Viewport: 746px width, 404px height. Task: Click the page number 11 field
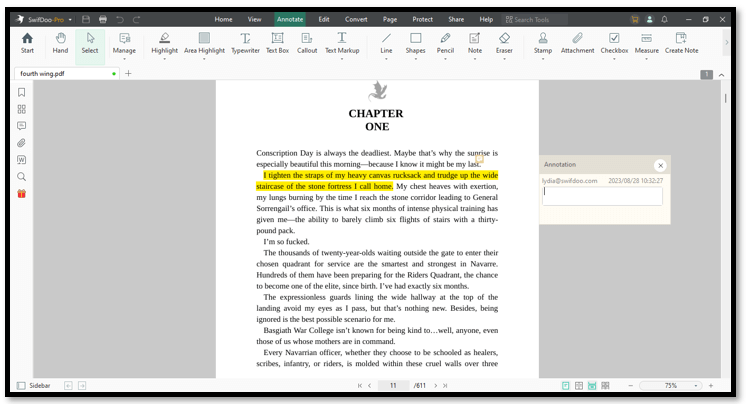pyautogui.click(x=393, y=385)
